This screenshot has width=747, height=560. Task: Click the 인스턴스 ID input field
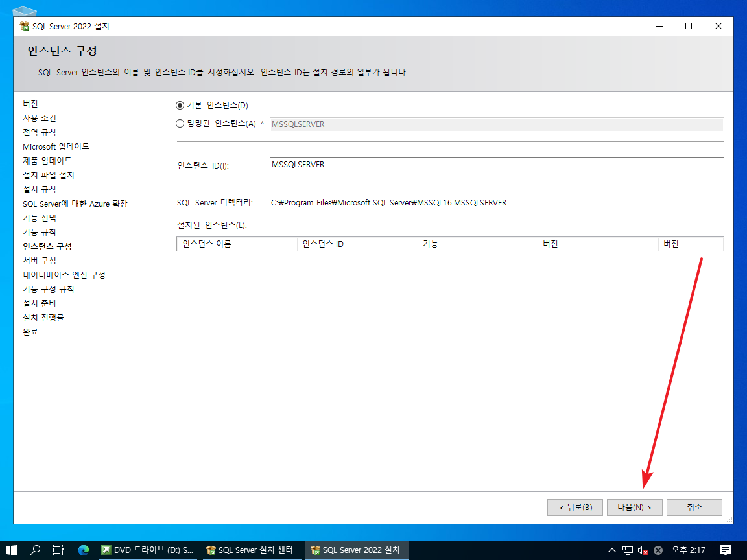pos(497,165)
